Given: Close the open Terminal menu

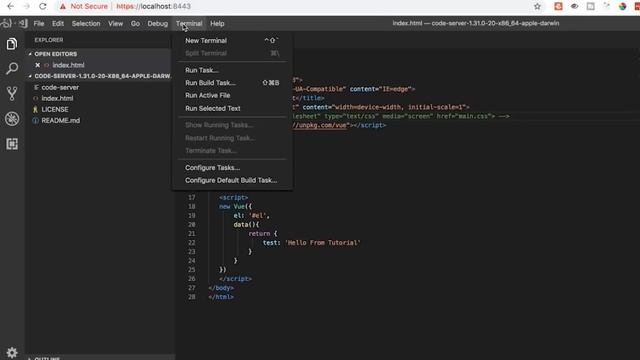Looking at the screenshot, I should coord(189,24).
